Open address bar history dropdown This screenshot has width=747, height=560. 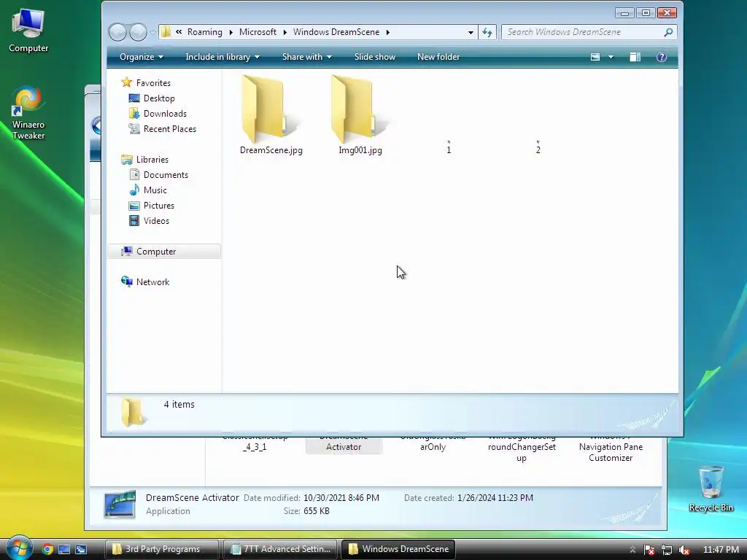[471, 32]
